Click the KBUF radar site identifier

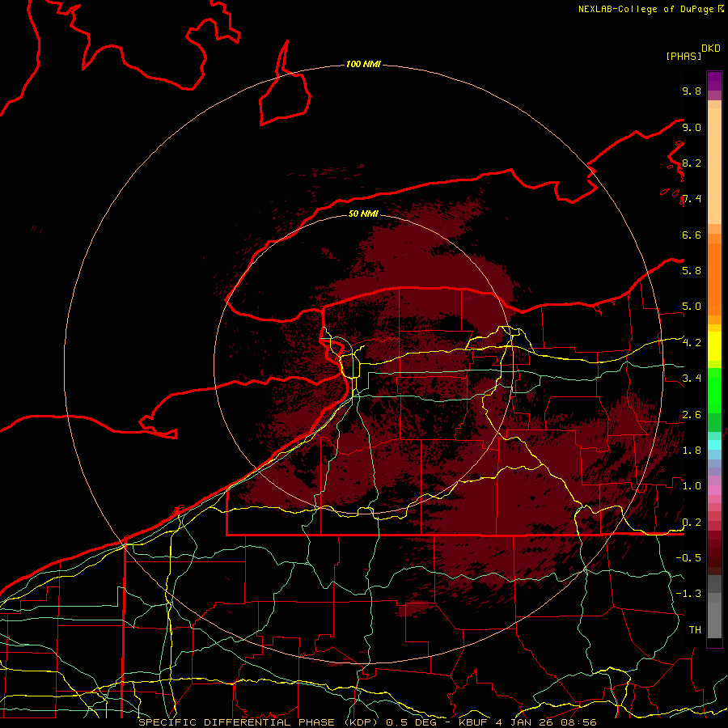click(473, 722)
